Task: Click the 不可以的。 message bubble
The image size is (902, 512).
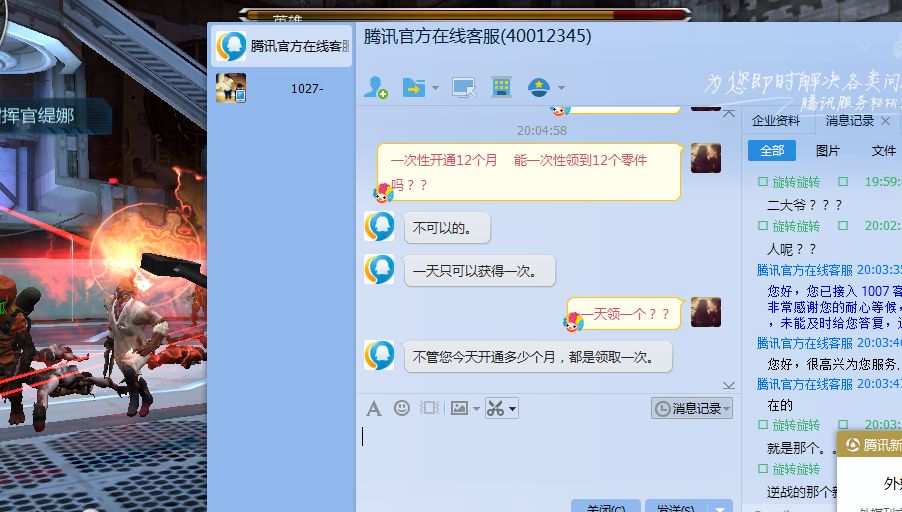Action: tap(448, 228)
